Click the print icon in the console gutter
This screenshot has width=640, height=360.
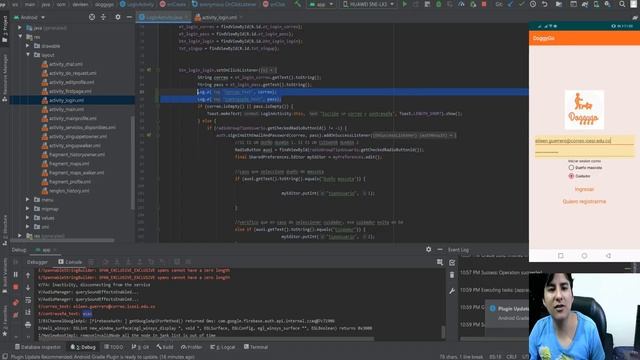point(28,325)
